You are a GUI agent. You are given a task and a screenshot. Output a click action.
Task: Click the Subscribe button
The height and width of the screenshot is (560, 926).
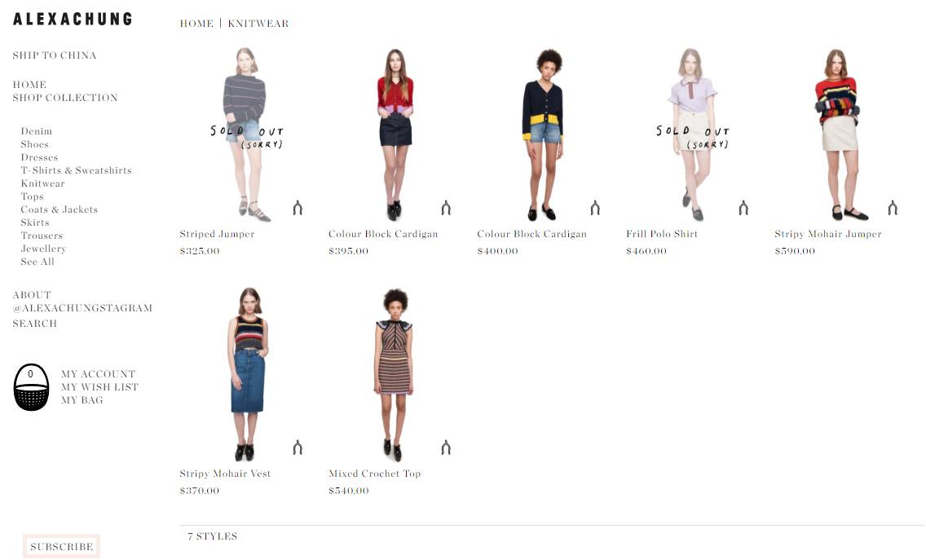coord(61,546)
